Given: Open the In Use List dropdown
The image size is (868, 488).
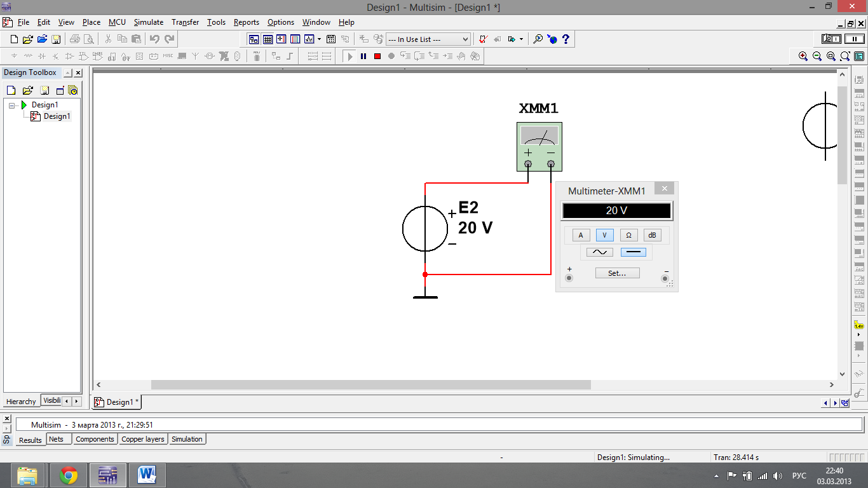Looking at the screenshot, I should 428,39.
